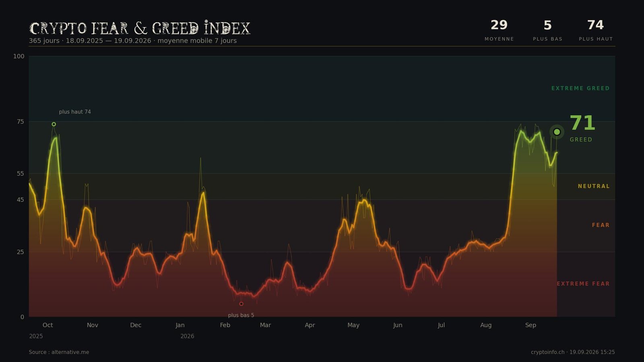Click the 2026 year label under Jan
This screenshot has width=644, height=362.
pyautogui.click(x=187, y=336)
